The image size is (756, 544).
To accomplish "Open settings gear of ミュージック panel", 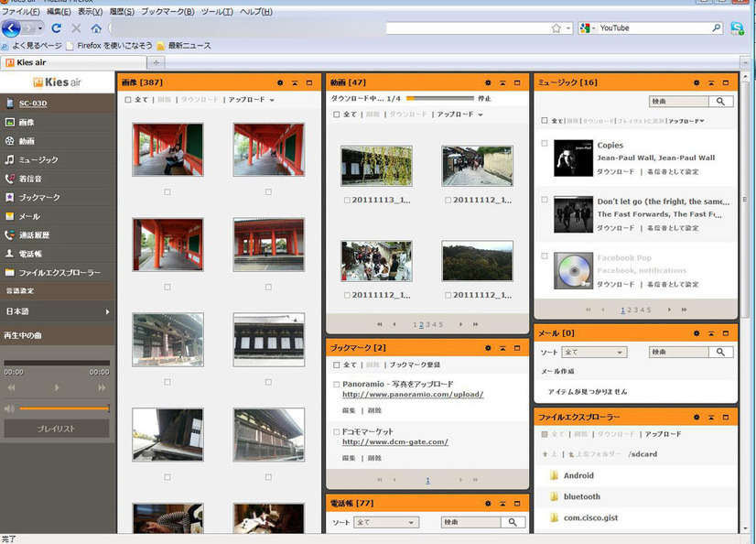I will [x=697, y=82].
